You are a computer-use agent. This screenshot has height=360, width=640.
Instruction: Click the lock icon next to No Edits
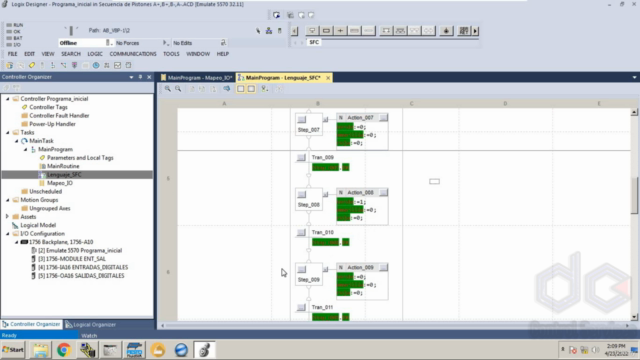pyautogui.click(x=223, y=42)
